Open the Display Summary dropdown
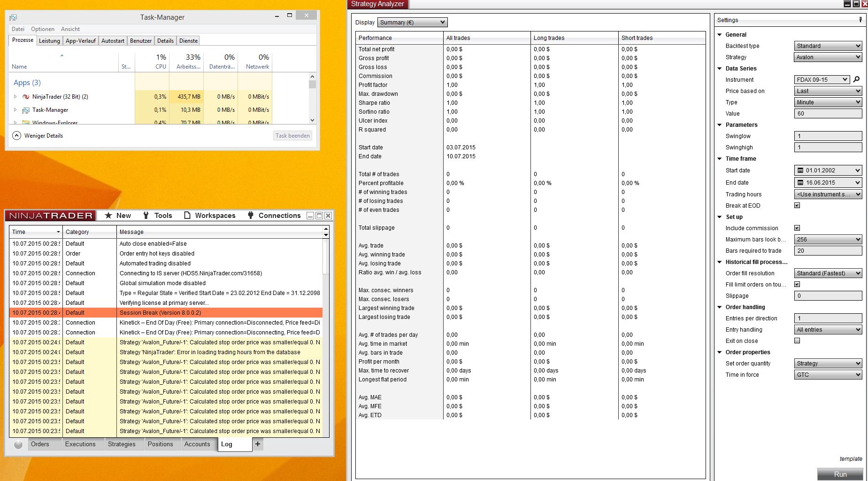868x481 pixels. pyautogui.click(x=412, y=23)
